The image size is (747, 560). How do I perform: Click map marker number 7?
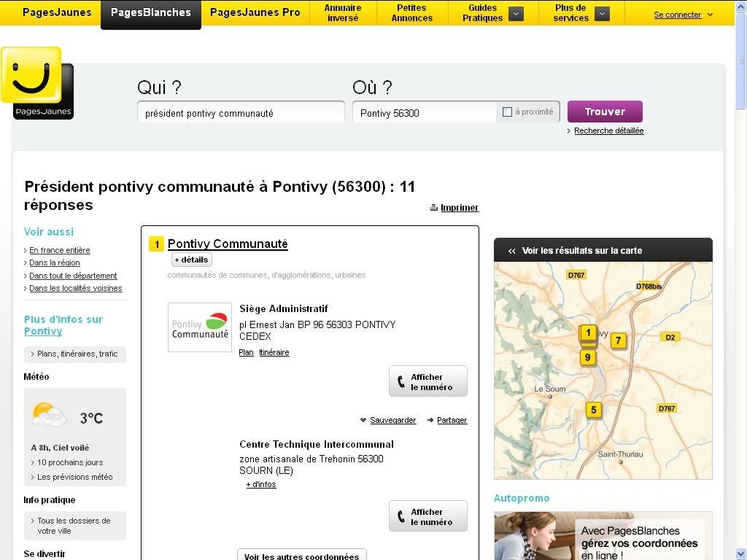pyautogui.click(x=619, y=340)
